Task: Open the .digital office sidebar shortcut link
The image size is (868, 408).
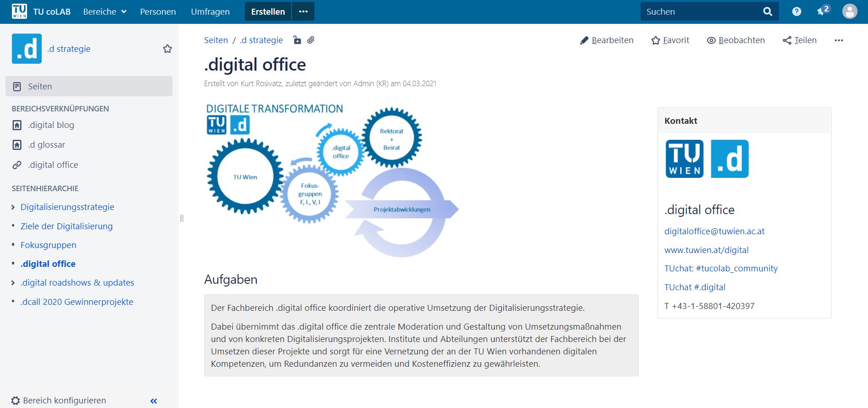Action: [53, 165]
